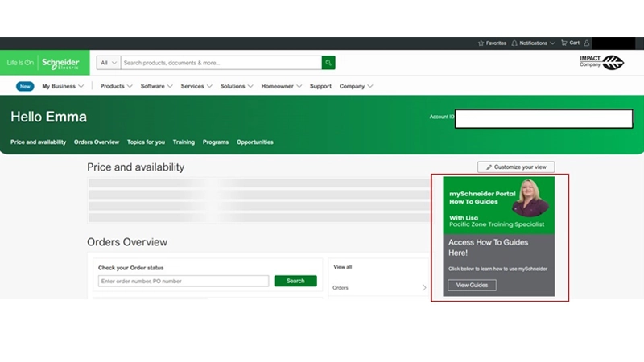Expand the Homeowner menu
The image size is (644, 362).
tap(281, 86)
